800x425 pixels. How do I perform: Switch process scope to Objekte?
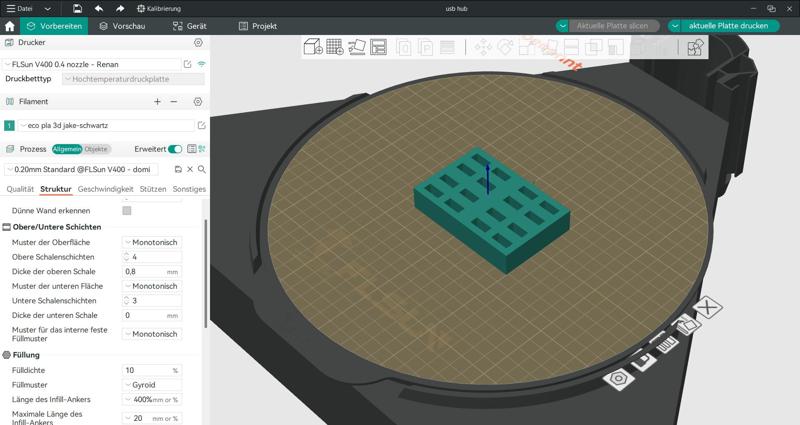96,149
